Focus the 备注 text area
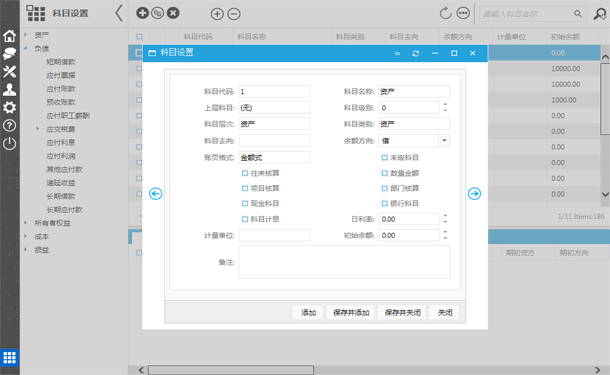 click(344, 262)
